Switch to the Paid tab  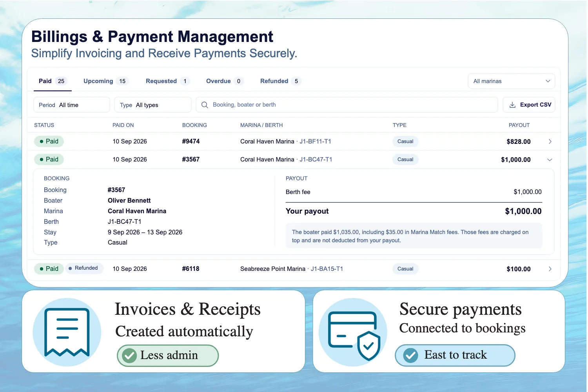(53, 81)
